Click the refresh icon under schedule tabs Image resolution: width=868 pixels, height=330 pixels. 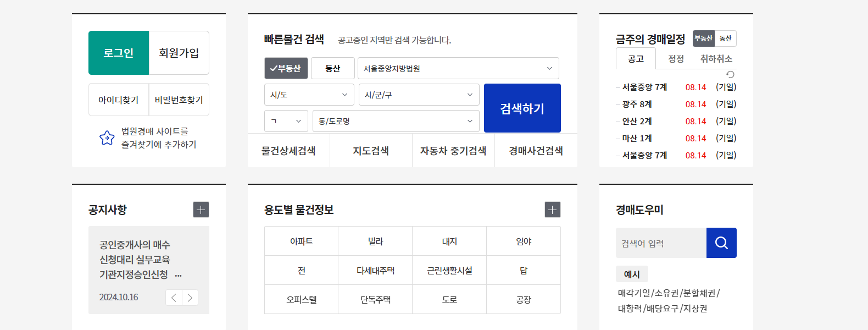pyautogui.click(x=730, y=74)
